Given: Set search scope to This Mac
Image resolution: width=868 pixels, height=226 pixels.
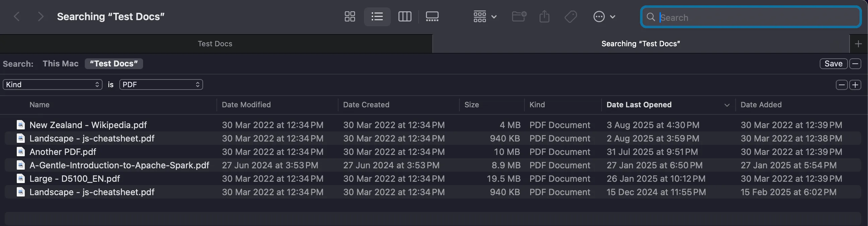Looking at the screenshot, I should coord(60,63).
